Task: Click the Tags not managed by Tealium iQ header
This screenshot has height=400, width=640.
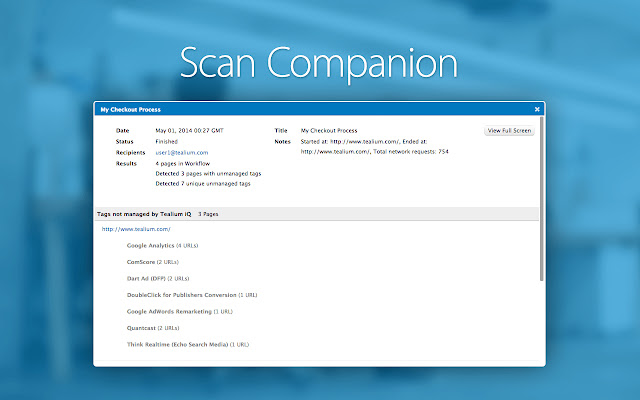Action: coord(143,214)
